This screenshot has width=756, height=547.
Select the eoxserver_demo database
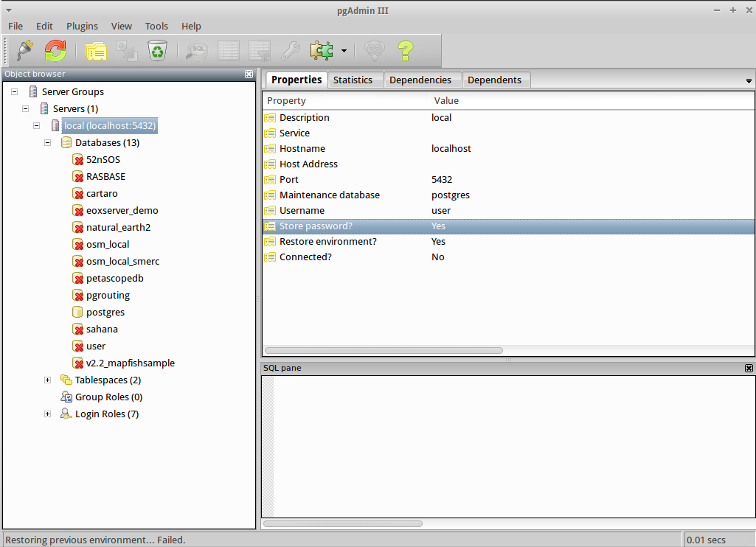122,210
